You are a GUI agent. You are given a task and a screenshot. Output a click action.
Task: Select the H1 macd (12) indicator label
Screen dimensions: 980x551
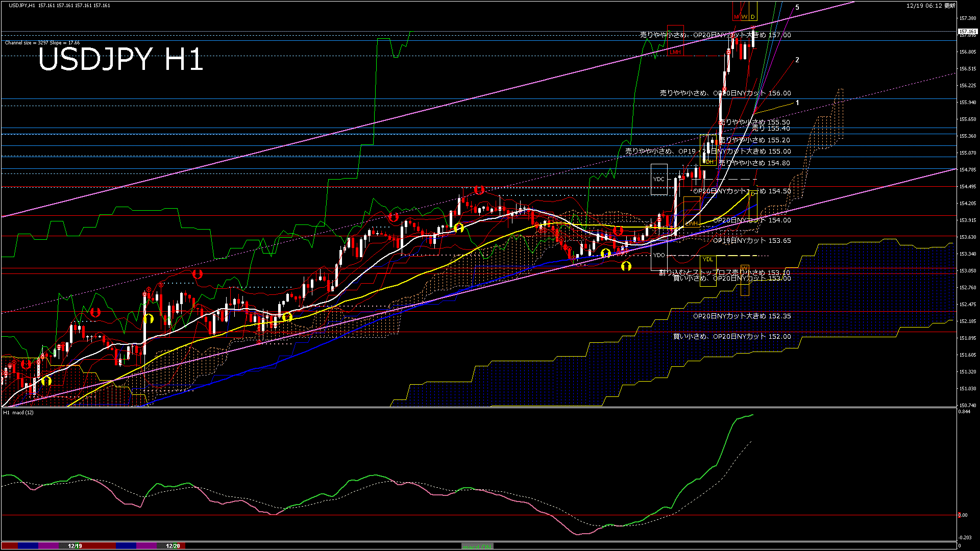click(18, 412)
